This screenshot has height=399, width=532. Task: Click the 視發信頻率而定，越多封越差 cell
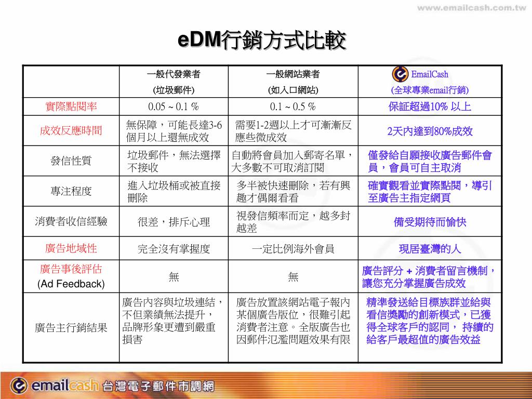293,221
